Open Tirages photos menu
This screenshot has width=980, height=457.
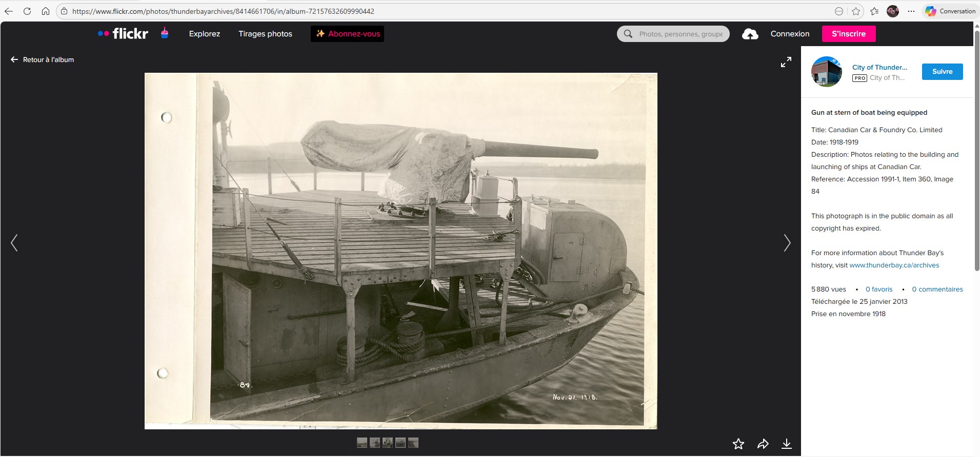coord(265,34)
